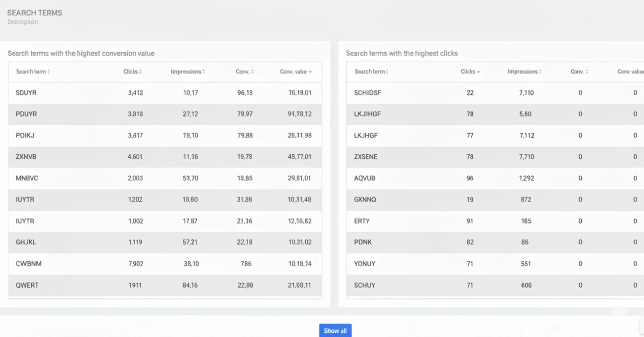
Task: Toggle Conv. value descending sort arrow
Action: (x=310, y=72)
